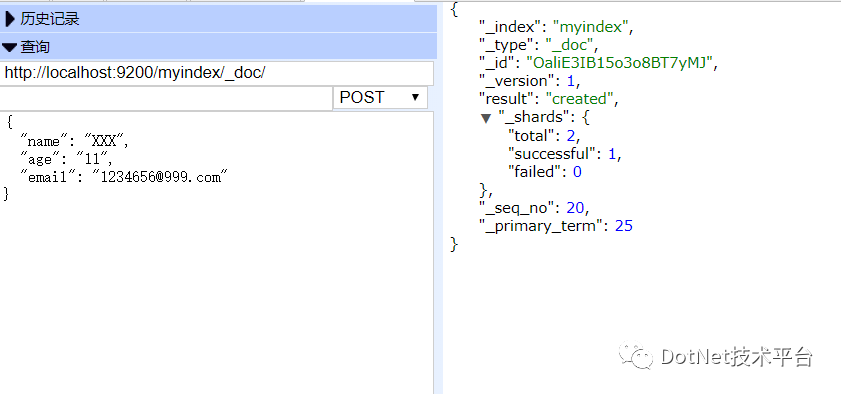The height and width of the screenshot is (394, 841).
Task: Click the URL field with localhost:9200/myindex/_doc/
Action: 217,73
